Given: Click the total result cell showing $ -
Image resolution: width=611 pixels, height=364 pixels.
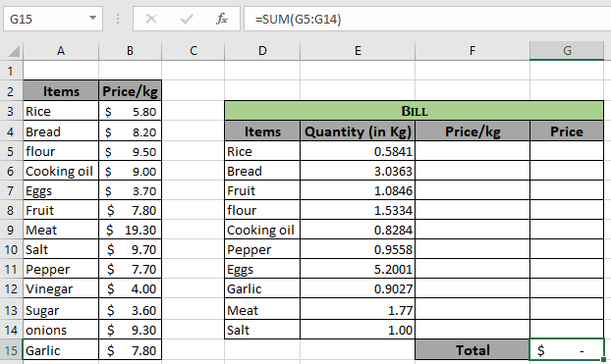Looking at the screenshot, I should (x=567, y=350).
